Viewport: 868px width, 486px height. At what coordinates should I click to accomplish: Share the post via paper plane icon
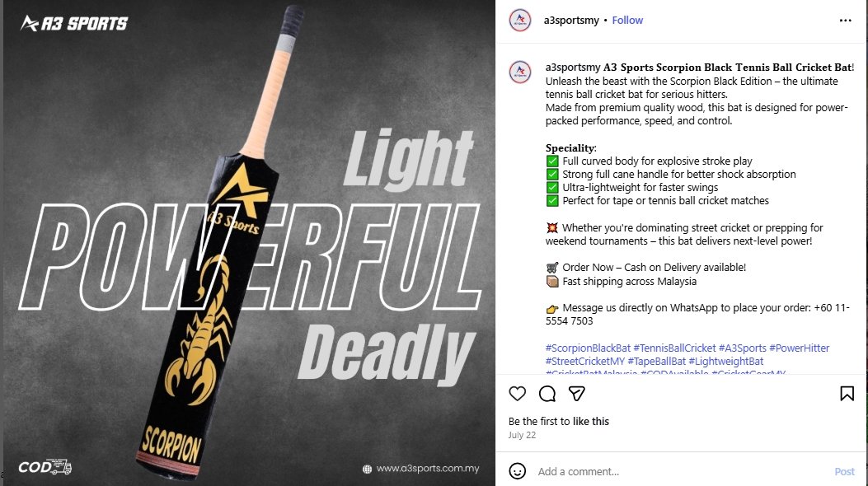click(577, 394)
